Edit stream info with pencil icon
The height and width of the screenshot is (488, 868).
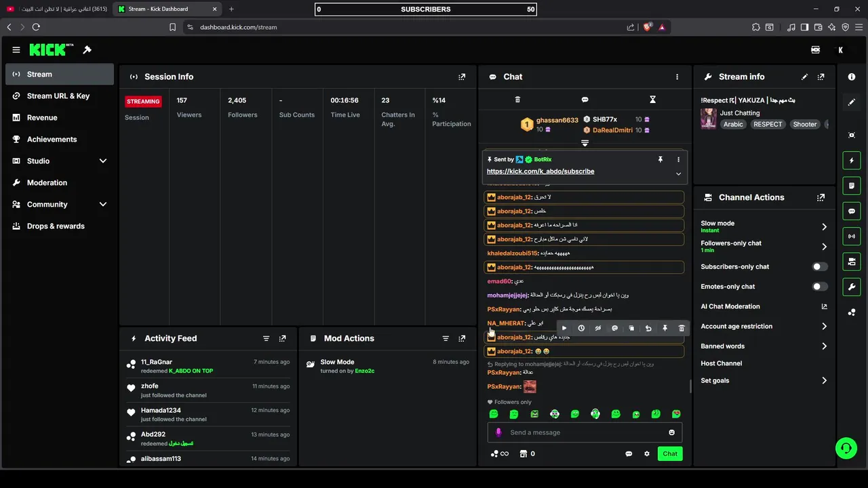804,77
